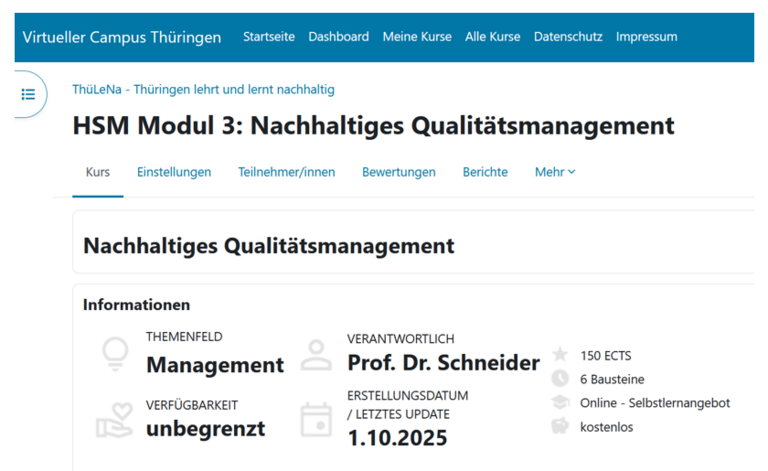Open the Berichte tab
This screenshot has height=471, width=768.
coord(485,172)
